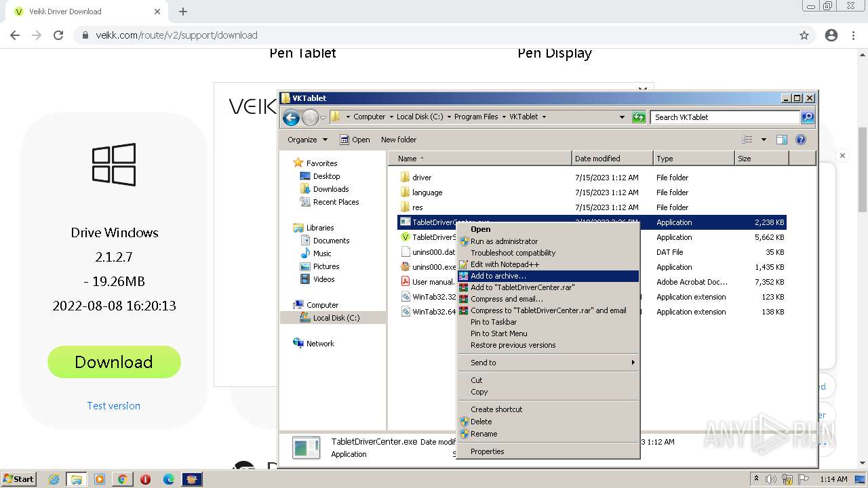Click the New folder toolbar button
The image size is (868, 488).
tap(399, 140)
